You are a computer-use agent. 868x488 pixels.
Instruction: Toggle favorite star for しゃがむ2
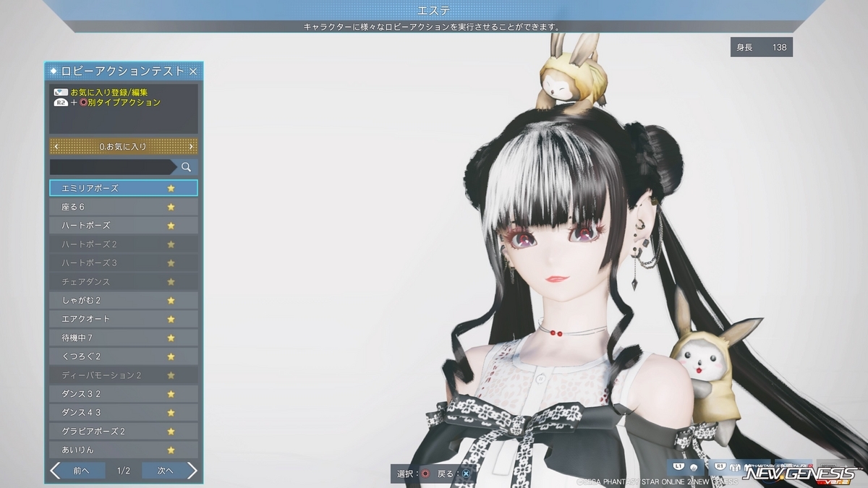(x=171, y=301)
